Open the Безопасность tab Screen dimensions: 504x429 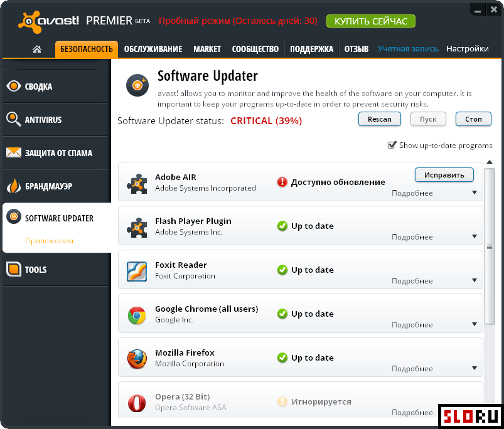(87, 49)
